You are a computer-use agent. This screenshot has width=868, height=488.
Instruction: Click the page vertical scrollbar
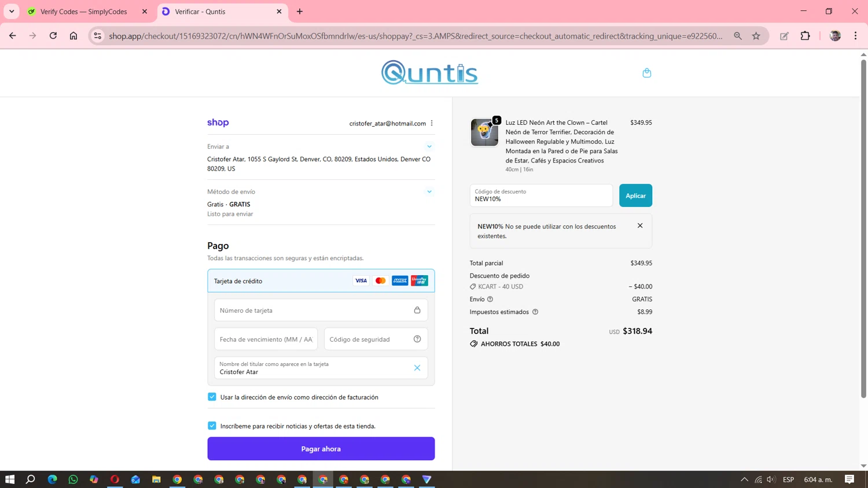point(863,228)
